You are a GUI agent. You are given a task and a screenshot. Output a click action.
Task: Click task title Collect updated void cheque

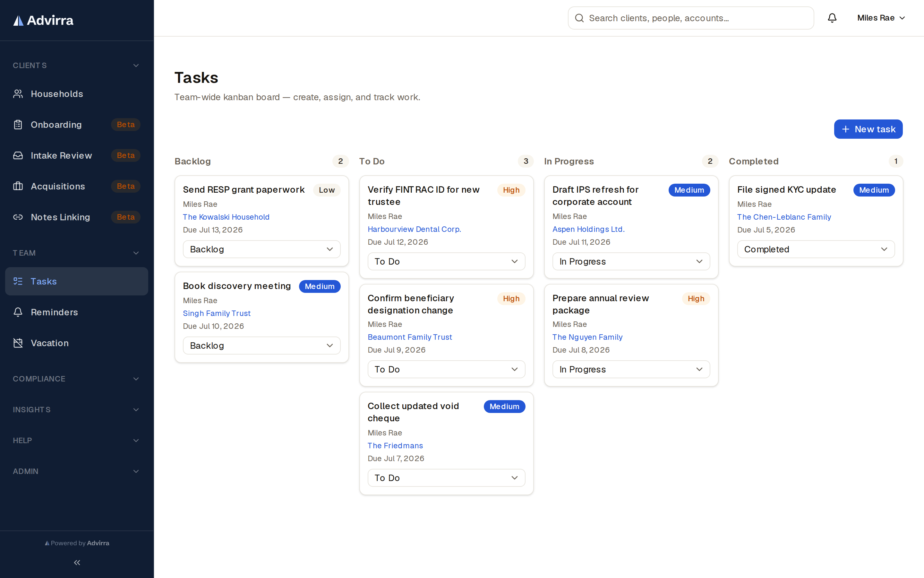(413, 412)
